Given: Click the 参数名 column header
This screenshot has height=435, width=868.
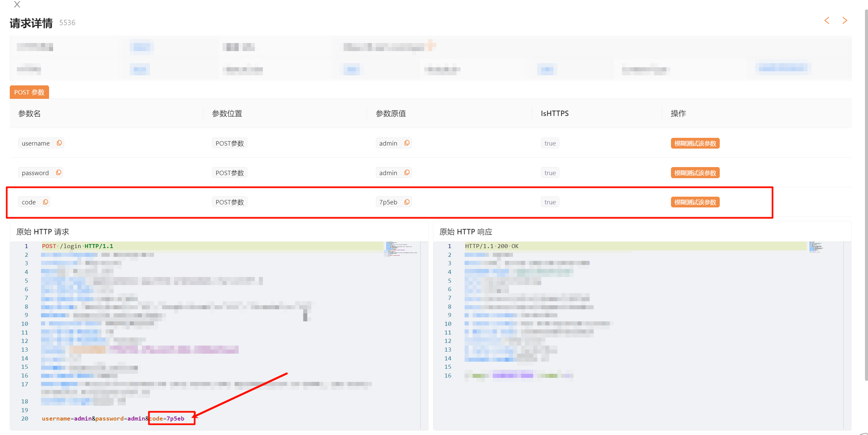Looking at the screenshot, I should tap(29, 114).
